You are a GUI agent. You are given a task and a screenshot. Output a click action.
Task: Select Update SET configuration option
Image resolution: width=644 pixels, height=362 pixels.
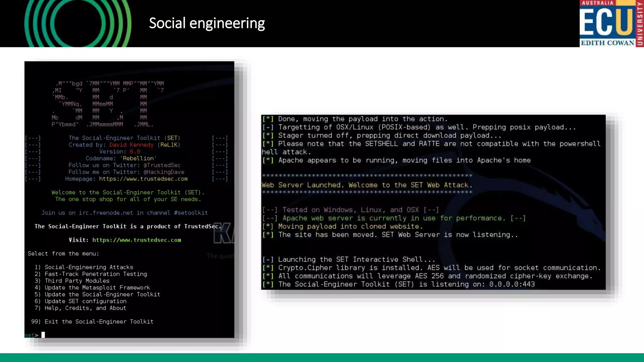(x=85, y=301)
